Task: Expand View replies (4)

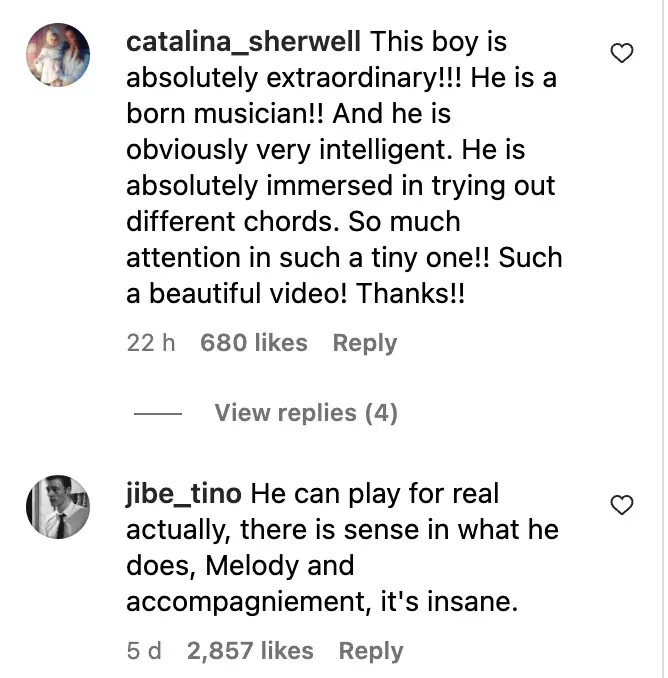Action: click(x=306, y=413)
